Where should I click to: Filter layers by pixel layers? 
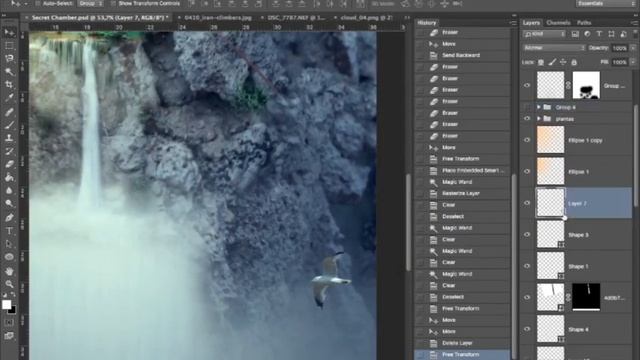(575, 34)
